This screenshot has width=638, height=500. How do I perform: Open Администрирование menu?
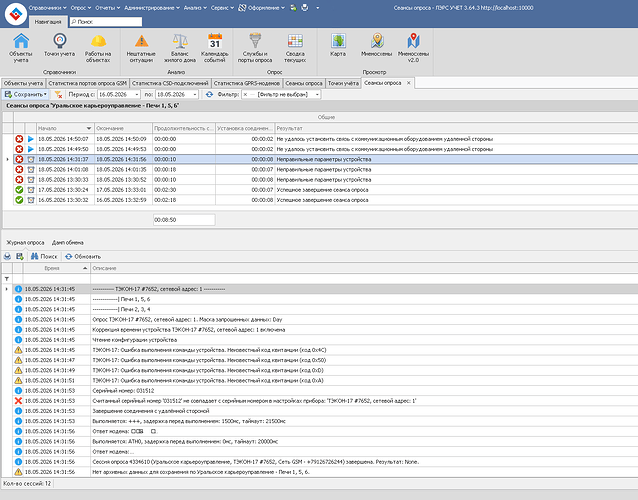152,8
